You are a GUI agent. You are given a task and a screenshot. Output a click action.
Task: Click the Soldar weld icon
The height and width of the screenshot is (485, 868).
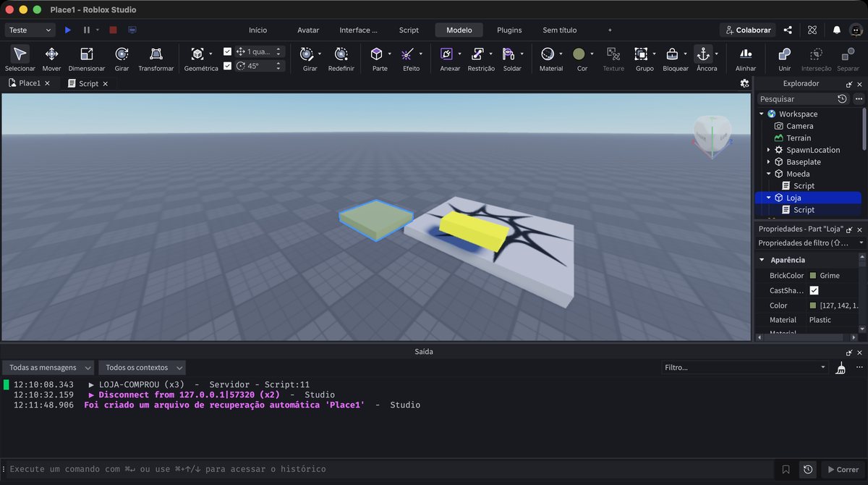(509, 54)
